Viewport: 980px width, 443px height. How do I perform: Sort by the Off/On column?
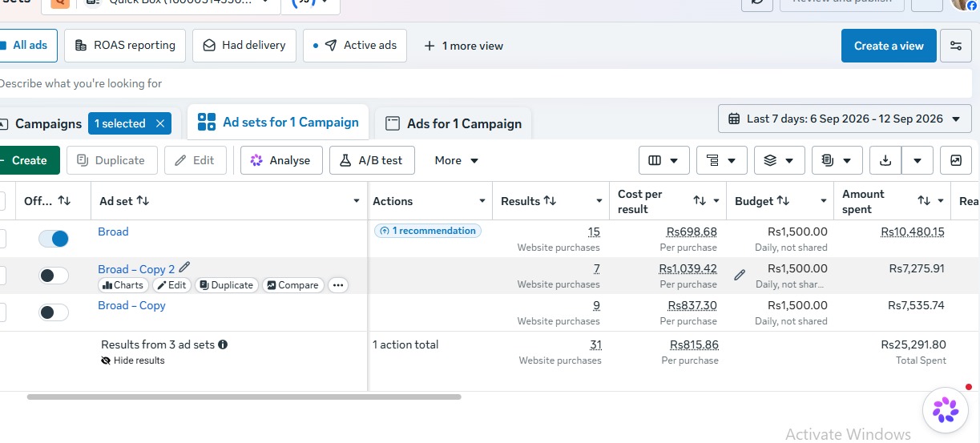(64, 201)
